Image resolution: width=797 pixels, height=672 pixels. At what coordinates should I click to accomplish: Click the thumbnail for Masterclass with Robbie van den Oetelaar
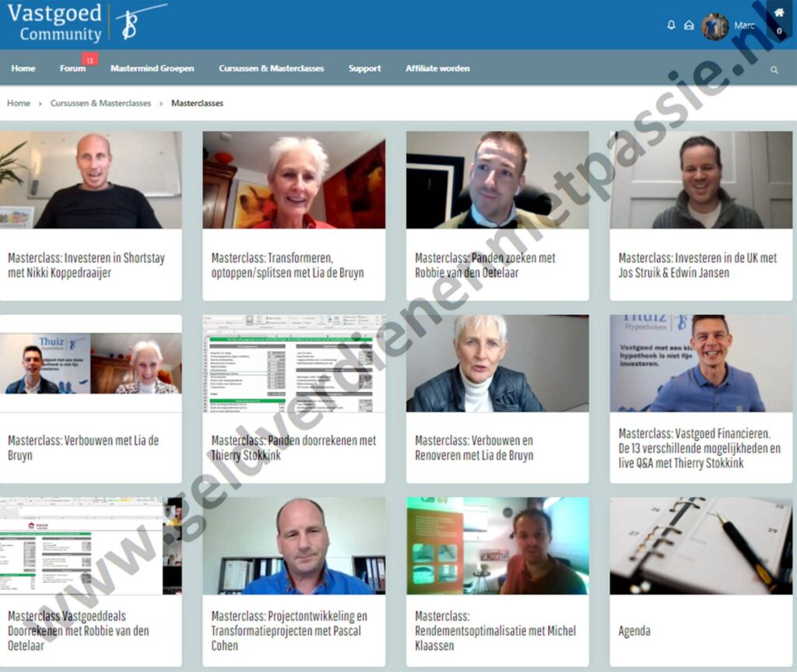point(497,178)
